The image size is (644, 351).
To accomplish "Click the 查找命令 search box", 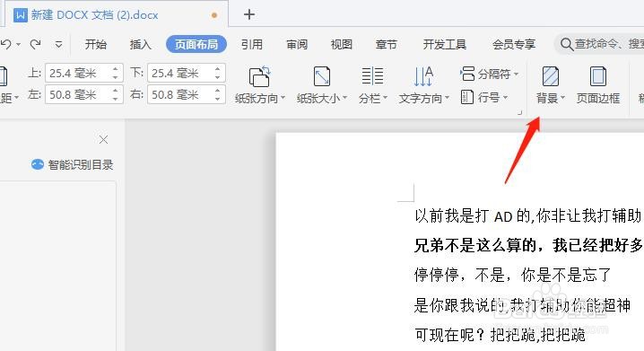I will (600, 44).
